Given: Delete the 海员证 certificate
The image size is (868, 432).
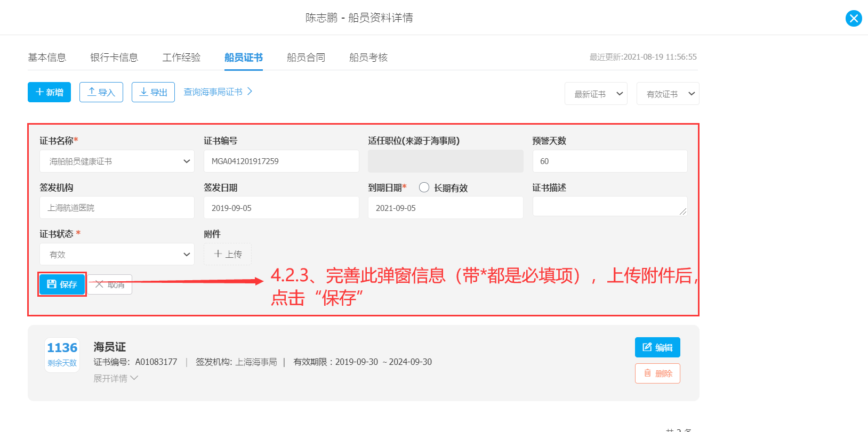Looking at the screenshot, I should tap(657, 373).
